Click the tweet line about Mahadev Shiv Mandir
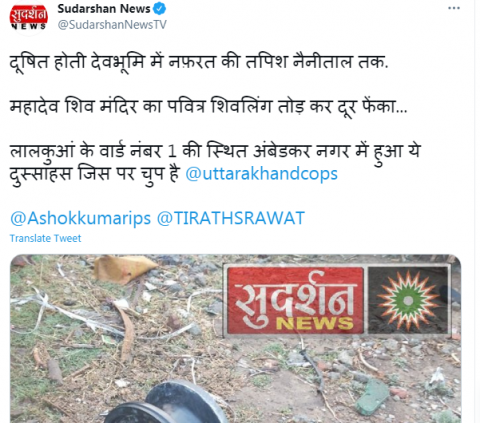480x423 pixels. pyautogui.click(x=208, y=107)
